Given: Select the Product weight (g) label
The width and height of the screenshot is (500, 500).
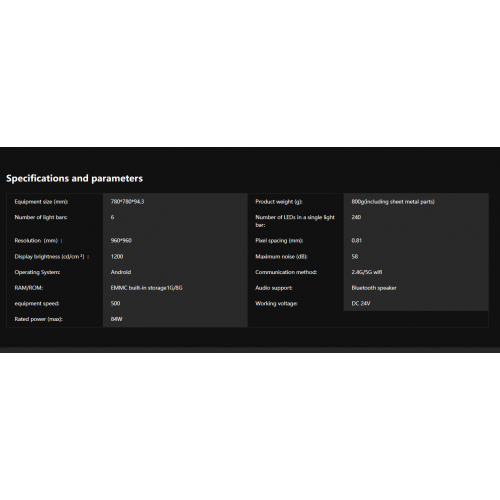Looking at the screenshot, I should pyautogui.click(x=279, y=202).
